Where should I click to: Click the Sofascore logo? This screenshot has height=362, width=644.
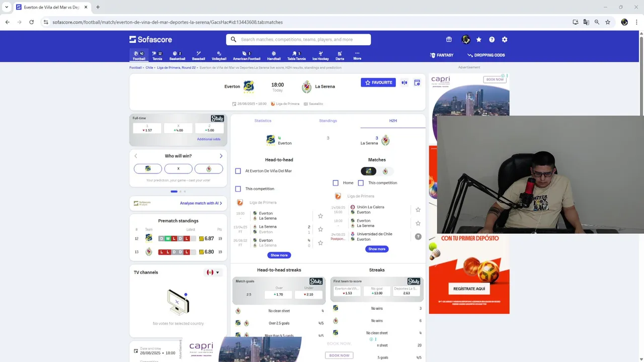[x=150, y=39]
